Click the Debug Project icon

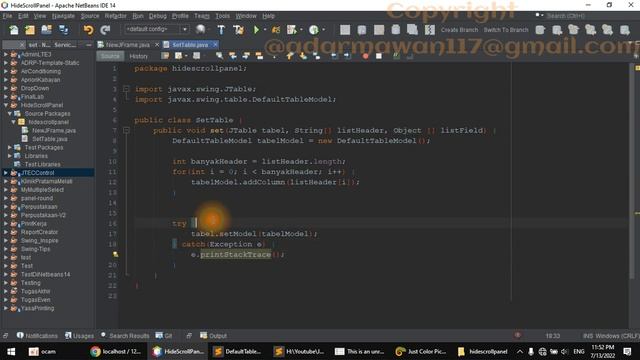(x=276, y=29)
